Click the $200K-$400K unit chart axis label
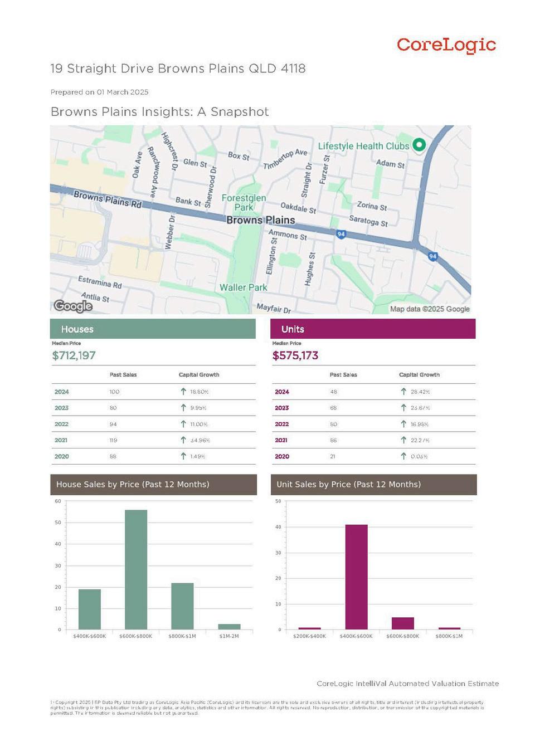This screenshot has height=756, width=535. (309, 636)
